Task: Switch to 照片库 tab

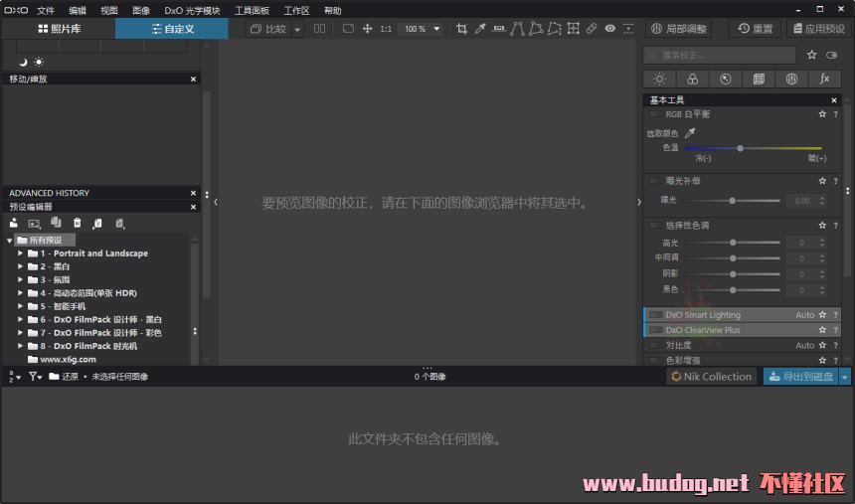Action: 59,29
